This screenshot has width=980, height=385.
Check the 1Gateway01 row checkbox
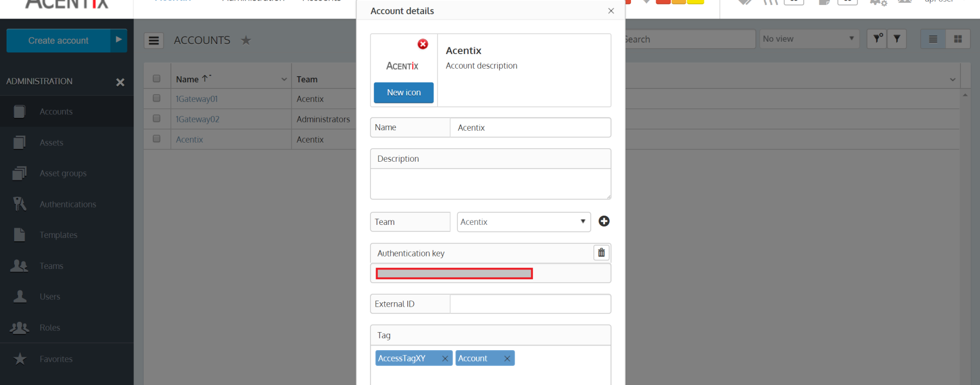pos(157,99)
